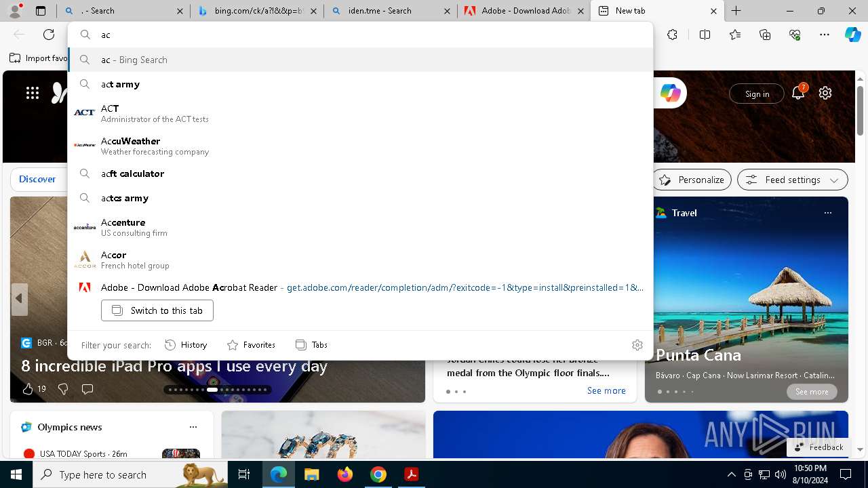
Task: Open address bar search settings gear
Action: (x=637, y=345)
